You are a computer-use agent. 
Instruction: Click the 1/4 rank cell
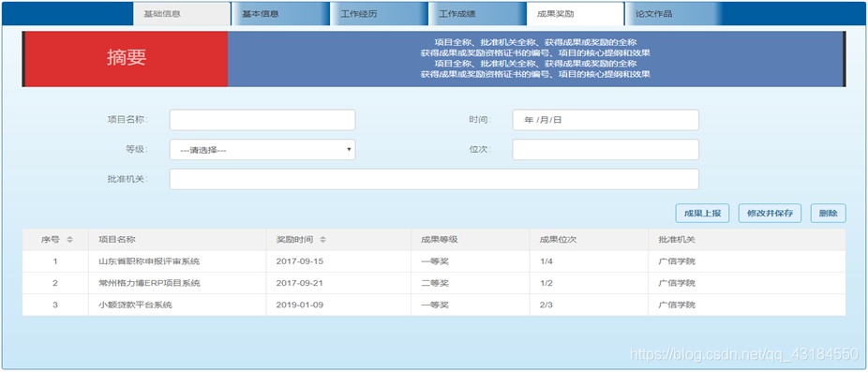[589, 261]
